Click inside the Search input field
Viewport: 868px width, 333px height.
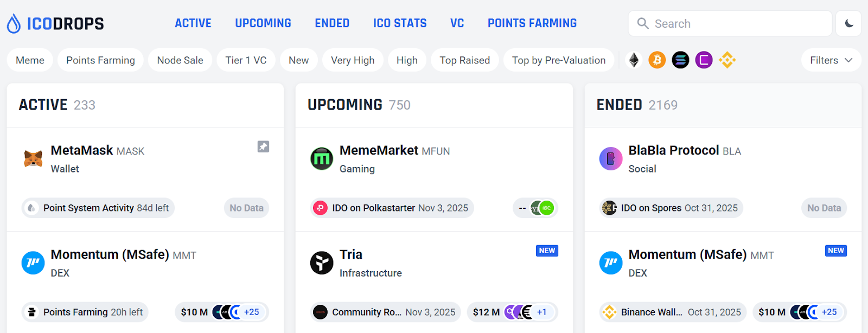click(705, 23)
